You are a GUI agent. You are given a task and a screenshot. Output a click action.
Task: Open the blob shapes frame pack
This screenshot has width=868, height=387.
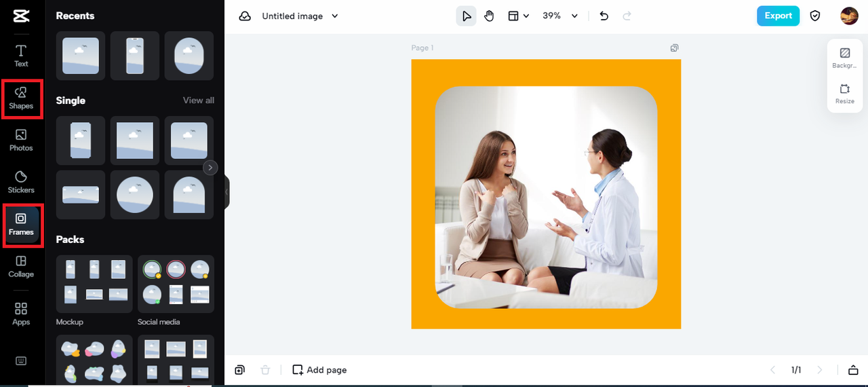94,360
